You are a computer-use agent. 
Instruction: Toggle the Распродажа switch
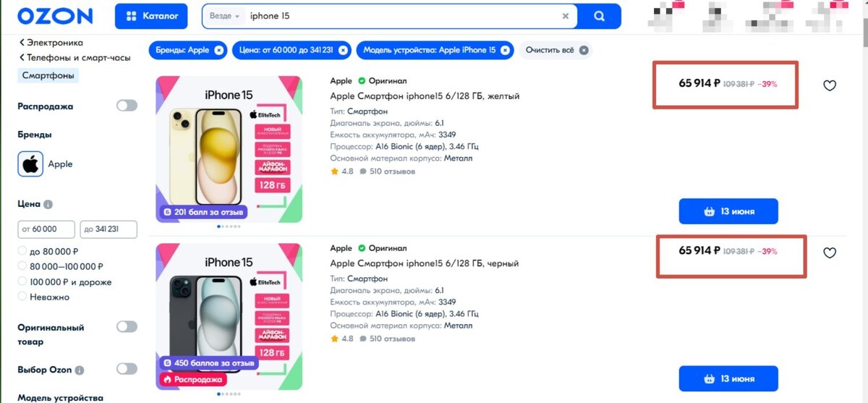click(127, 106)
